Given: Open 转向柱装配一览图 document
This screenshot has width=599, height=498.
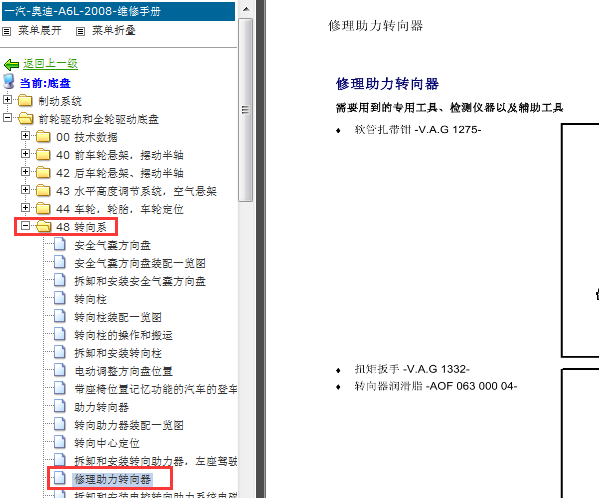Looking at the screenshot, I should tap(118, 317).
